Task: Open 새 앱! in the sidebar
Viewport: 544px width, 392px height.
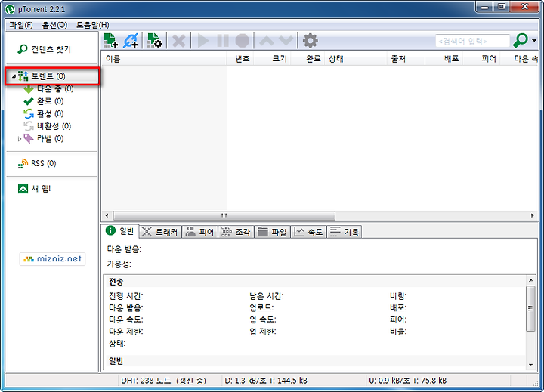Action: (x=34, y=188)
